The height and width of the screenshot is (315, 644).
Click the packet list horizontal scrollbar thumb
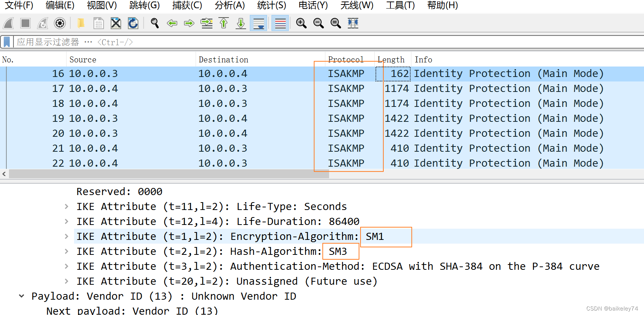(169, 174)
